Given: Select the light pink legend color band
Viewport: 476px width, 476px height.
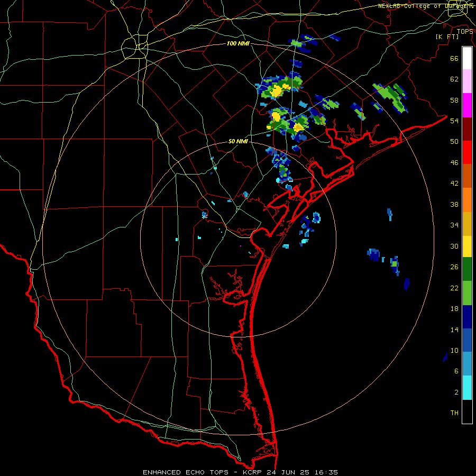Looking at the screenshot, I should coord(467,81).
